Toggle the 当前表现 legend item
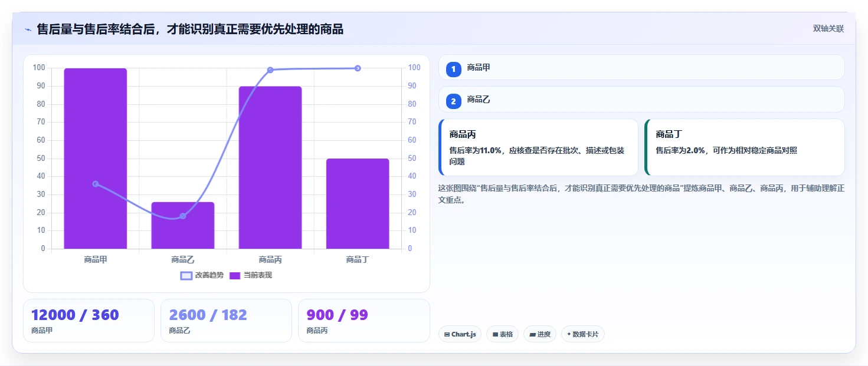868x366 pixels. coord(251,275)
